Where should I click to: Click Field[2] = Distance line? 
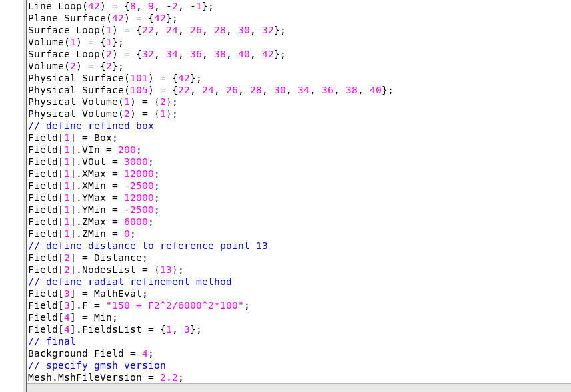pos(85,257)
